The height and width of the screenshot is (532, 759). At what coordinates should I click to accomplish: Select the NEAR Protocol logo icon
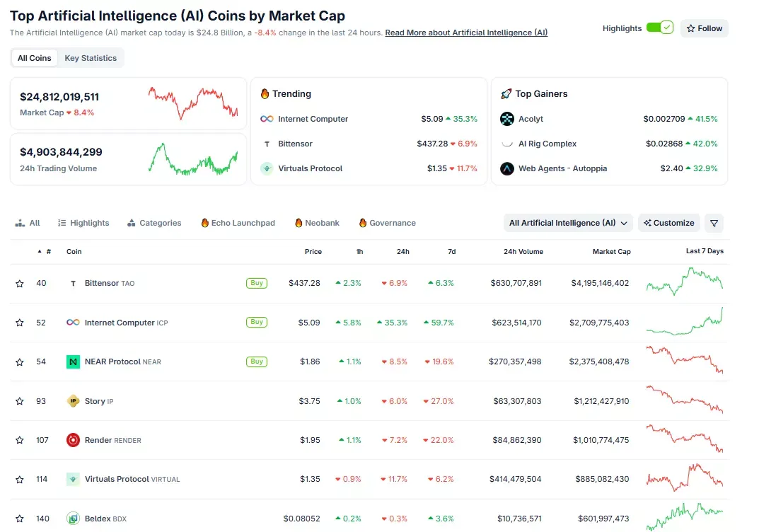point(73,362)
